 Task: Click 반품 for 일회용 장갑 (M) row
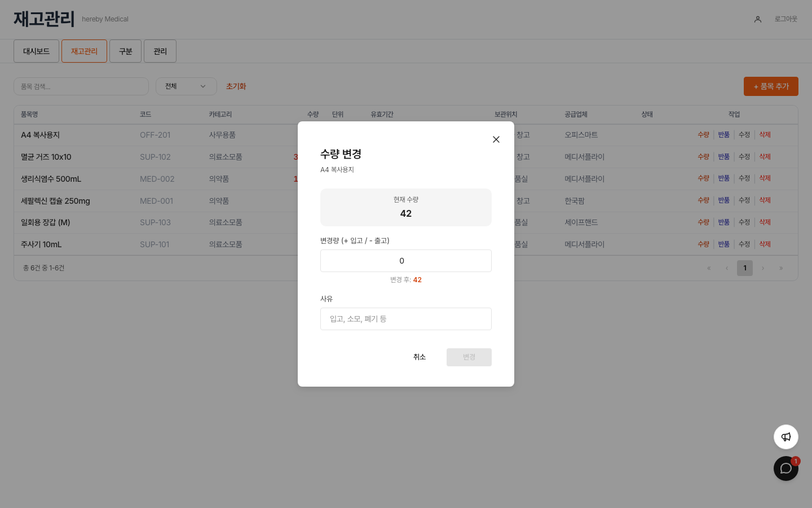coord(724,222)
